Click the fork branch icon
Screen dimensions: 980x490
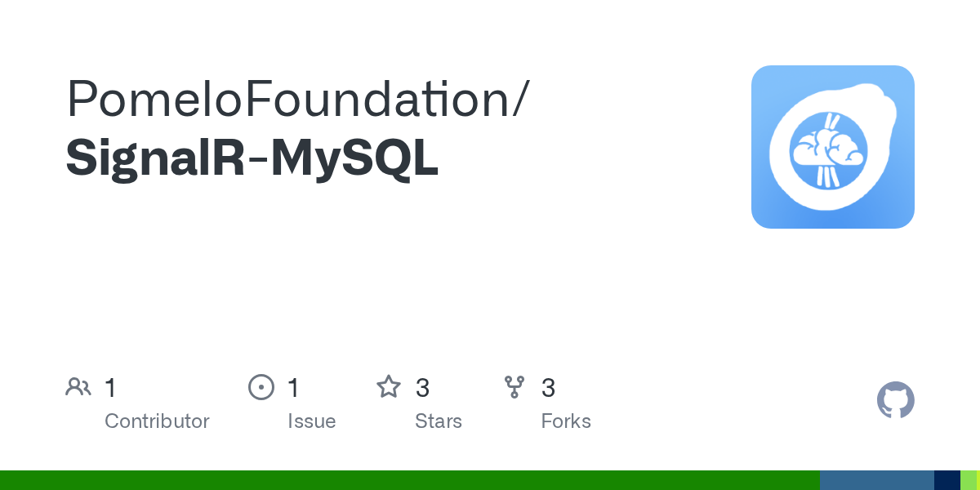(x=514, y=387)
